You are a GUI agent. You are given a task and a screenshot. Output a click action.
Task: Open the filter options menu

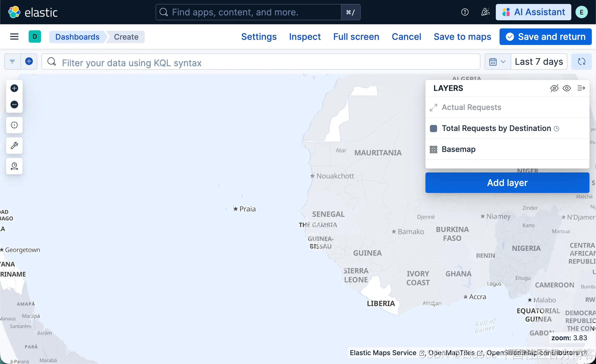(12, 62)
